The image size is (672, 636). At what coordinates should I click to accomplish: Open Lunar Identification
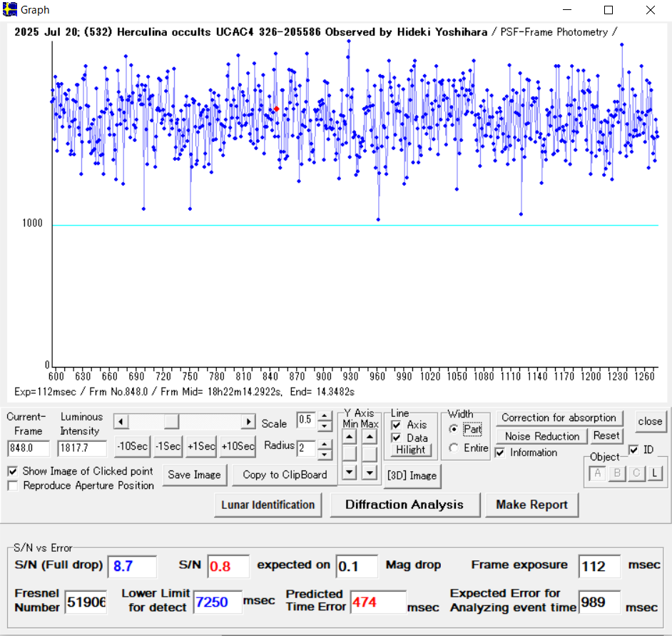pos(268,505)
